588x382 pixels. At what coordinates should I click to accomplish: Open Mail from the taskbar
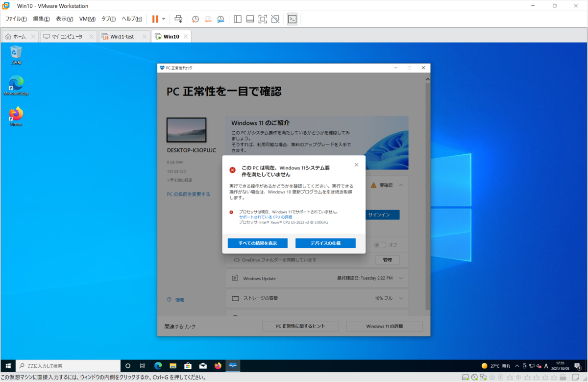click(x=203, y=366)
